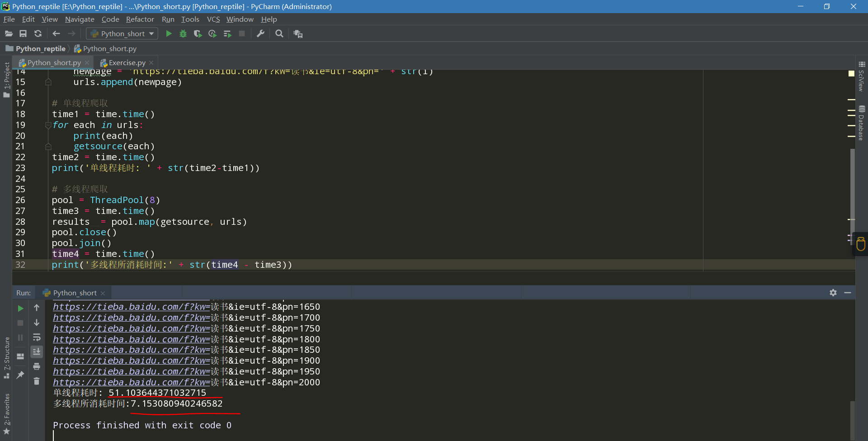Open the Help menu

click(x=269, y=19)
